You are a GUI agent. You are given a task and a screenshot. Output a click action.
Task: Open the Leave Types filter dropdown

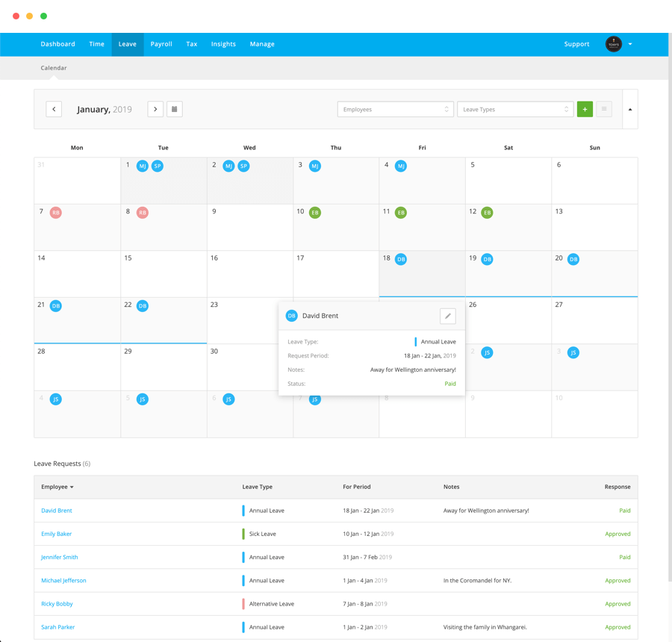pos(515,109)
